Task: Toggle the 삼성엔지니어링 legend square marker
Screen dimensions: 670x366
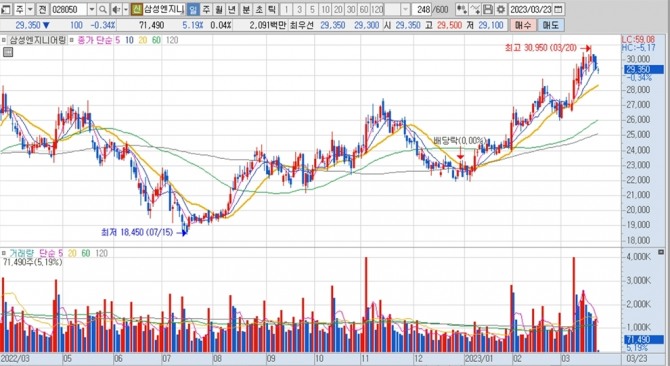Action: pyautogui.click(x=3, y=40)
